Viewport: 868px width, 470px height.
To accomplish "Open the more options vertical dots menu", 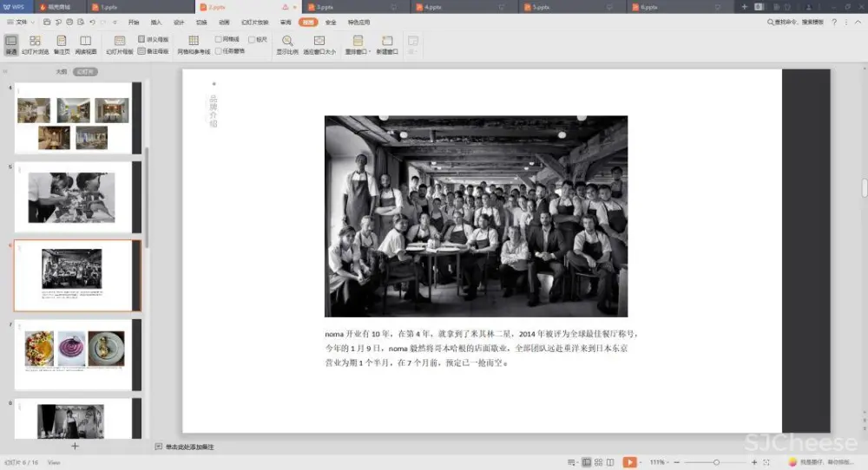I will tap(845, 23).
